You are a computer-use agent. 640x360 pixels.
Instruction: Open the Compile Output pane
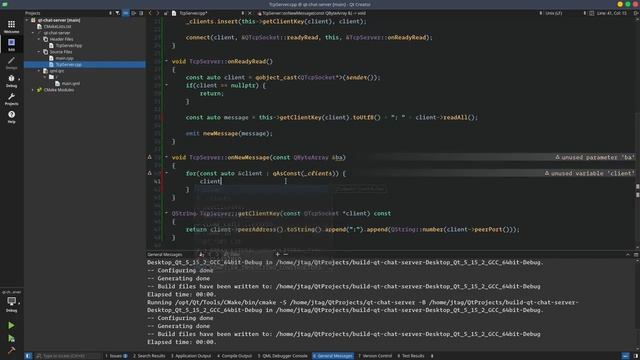(234, 356)
